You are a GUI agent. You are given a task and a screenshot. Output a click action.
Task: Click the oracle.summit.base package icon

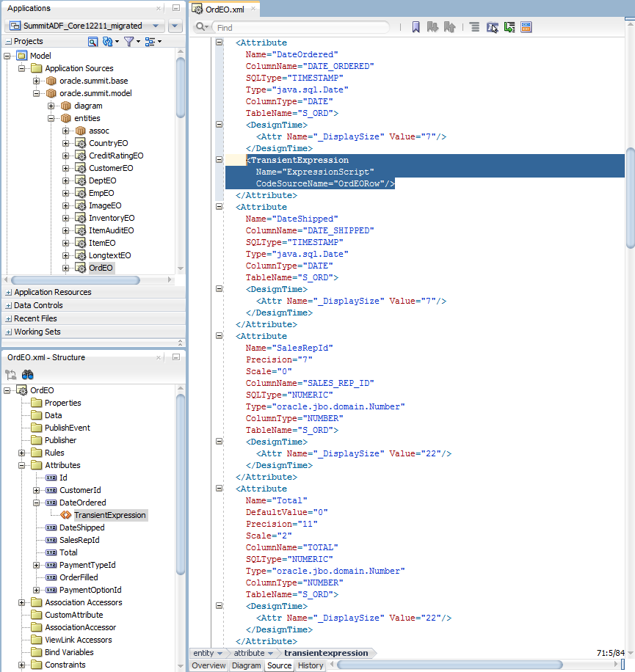pos(51,81)
